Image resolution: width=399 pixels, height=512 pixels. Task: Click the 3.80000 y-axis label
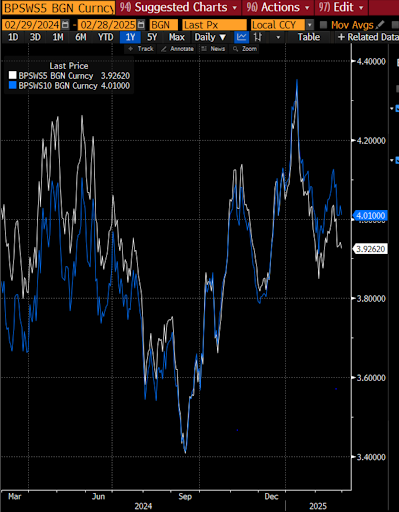click(371, 299)
